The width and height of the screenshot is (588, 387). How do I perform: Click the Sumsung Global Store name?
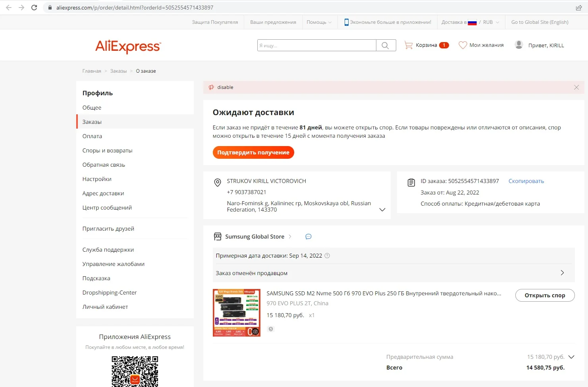[x=254, y=237]
